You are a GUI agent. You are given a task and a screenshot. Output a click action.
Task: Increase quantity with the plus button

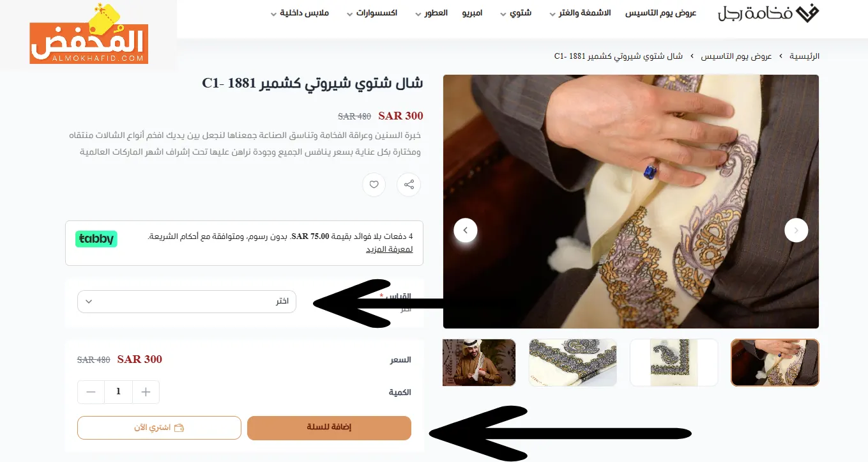pos(146,392)
